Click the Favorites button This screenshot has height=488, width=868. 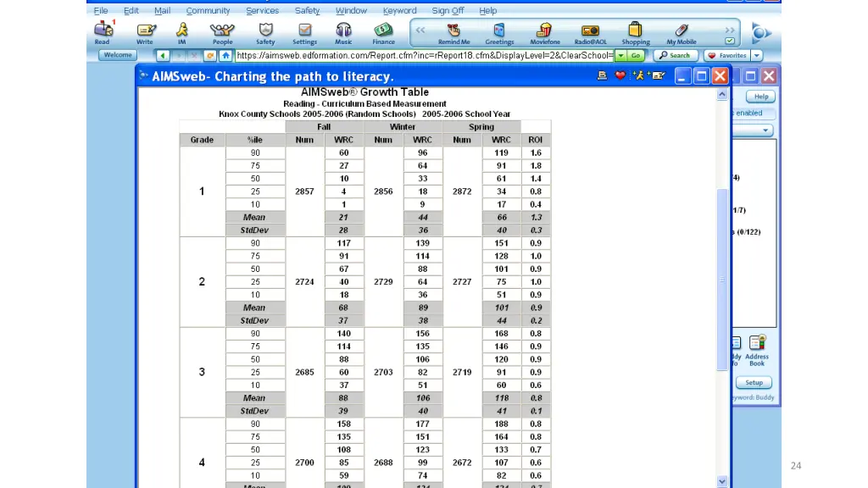728,55
